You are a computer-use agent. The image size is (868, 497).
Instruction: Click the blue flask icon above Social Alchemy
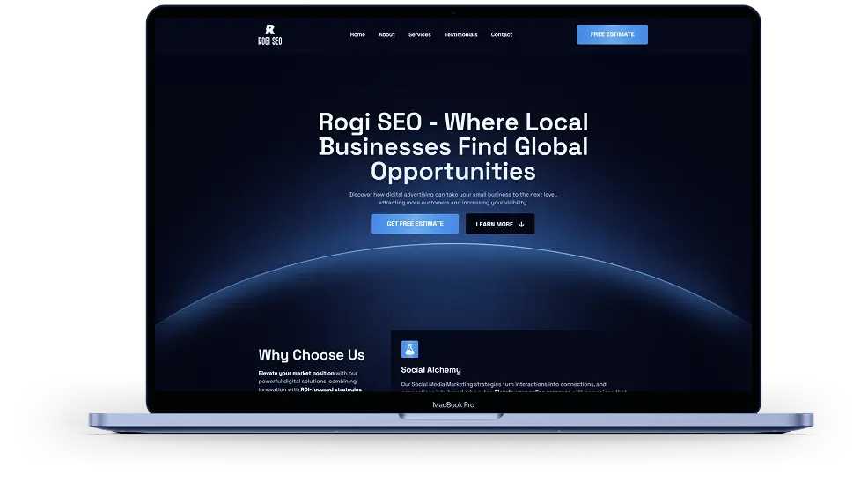pyautogui.click(x=409, y=349)
